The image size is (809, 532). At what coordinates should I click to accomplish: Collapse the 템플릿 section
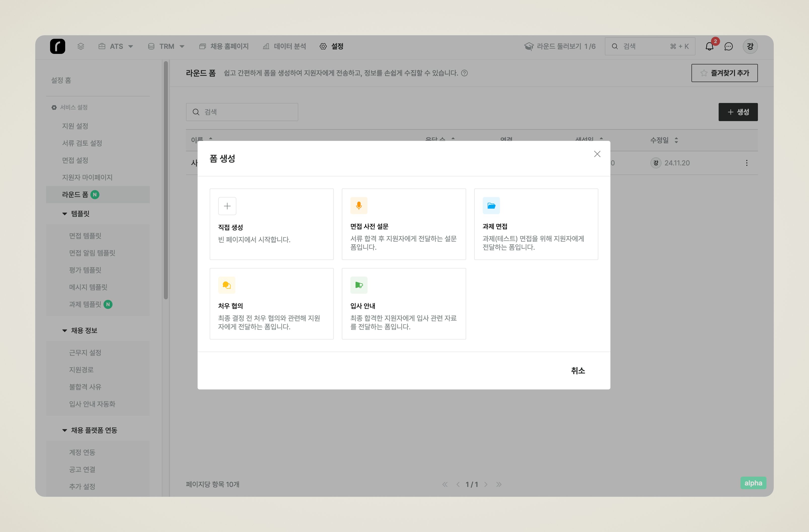(x=65, y=214)
